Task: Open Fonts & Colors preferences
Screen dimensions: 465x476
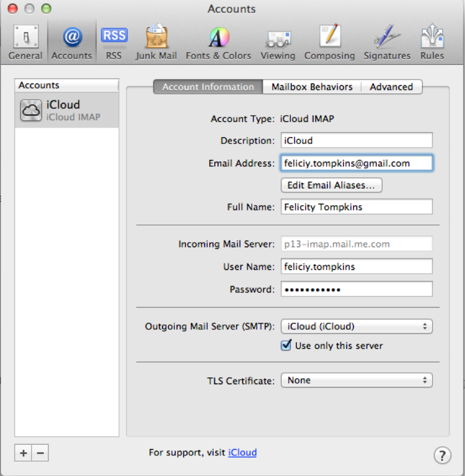Action: 219,43
